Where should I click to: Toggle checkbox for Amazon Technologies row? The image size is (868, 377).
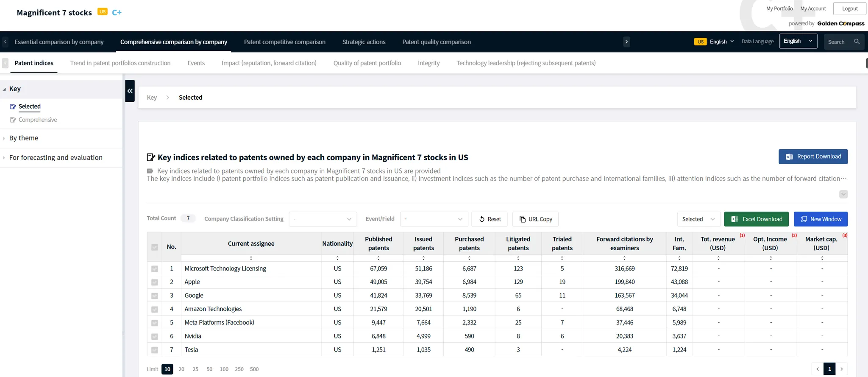coord(154,310)
